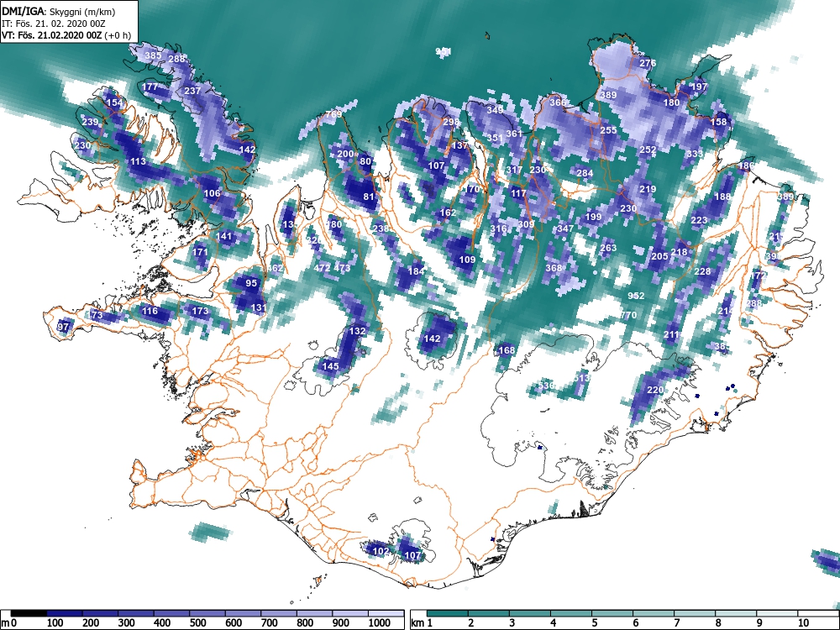Viewport: 840px width, 630px height.
Task: Select the map value 158
Action: click(718, 122)
